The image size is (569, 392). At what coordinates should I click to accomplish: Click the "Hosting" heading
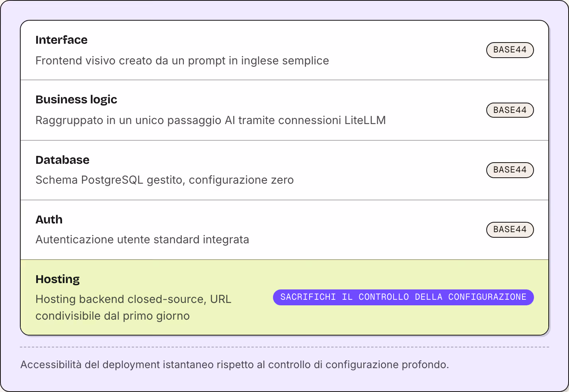(58, 279)
